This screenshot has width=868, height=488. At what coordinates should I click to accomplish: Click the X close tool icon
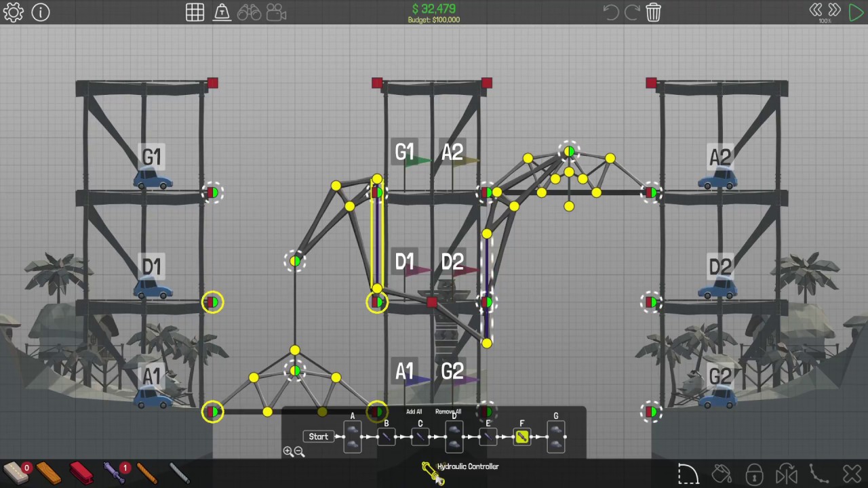(852, 474)
